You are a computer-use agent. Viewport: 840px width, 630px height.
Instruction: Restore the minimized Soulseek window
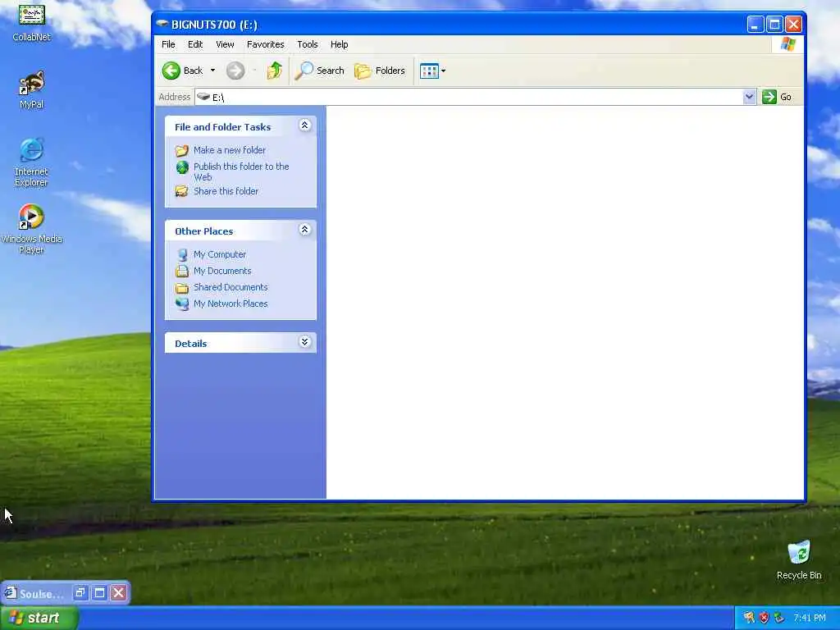pyautogui.click(x=80, y=592)
